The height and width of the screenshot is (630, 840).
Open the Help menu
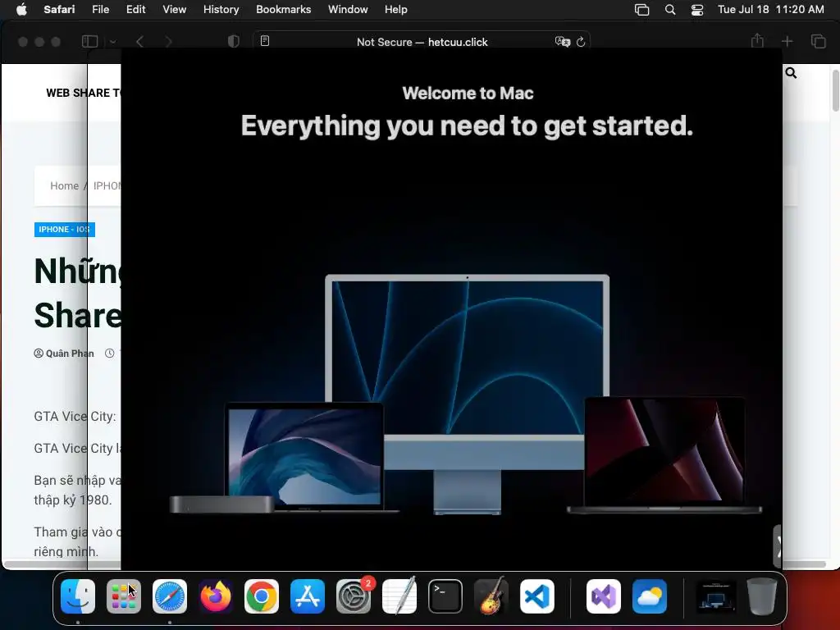(x=396, y=10)
